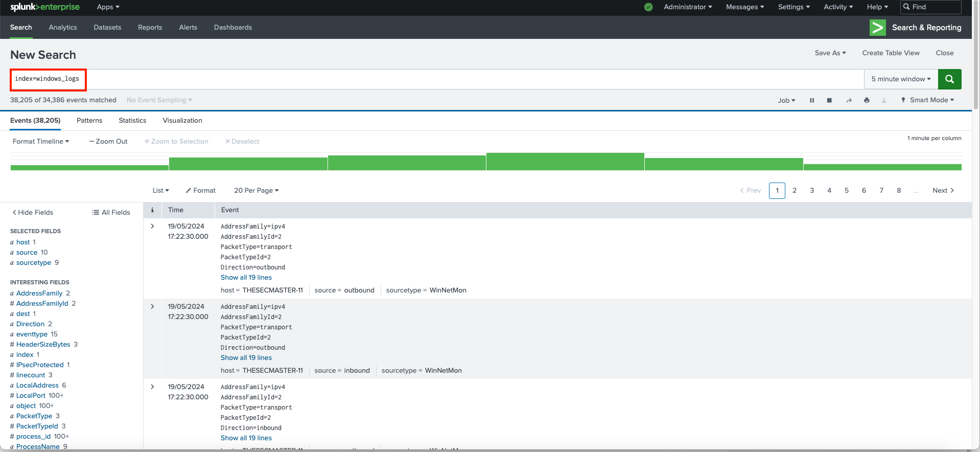Click the host field in Selected Fields
The width and height of the screenshot is (980, 452).
click(23, 242)
